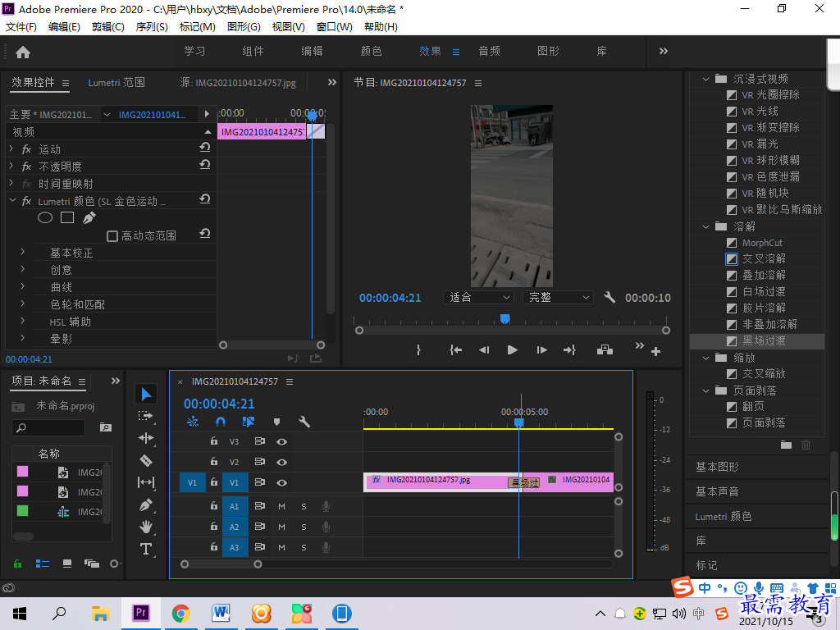Select the 白场过渡 transition

pos(764,292)
